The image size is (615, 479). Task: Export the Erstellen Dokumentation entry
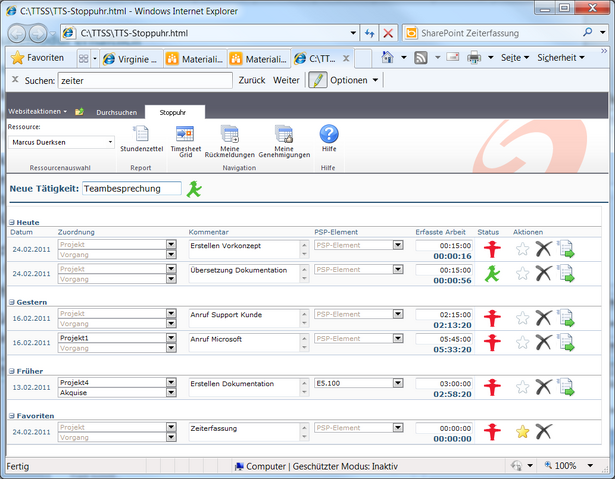(x=566, y=387)
